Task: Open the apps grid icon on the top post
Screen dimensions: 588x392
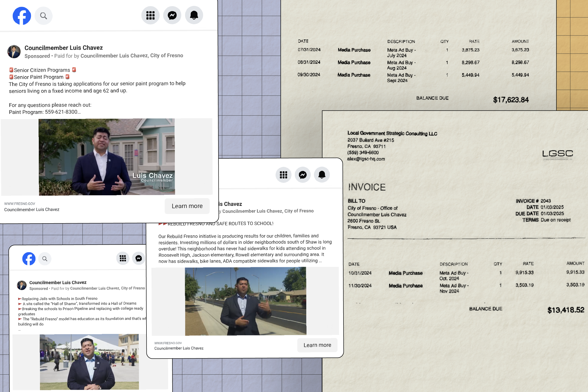Action: point(150,15)
